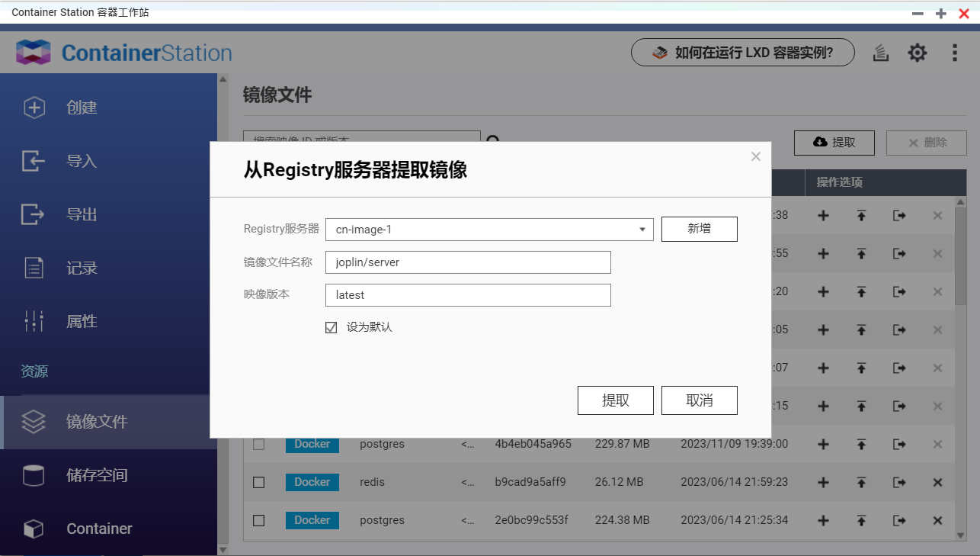Screen dimensions: 980x556
Task: Click the 提取 cloud button above table
Action: [834, 143]
